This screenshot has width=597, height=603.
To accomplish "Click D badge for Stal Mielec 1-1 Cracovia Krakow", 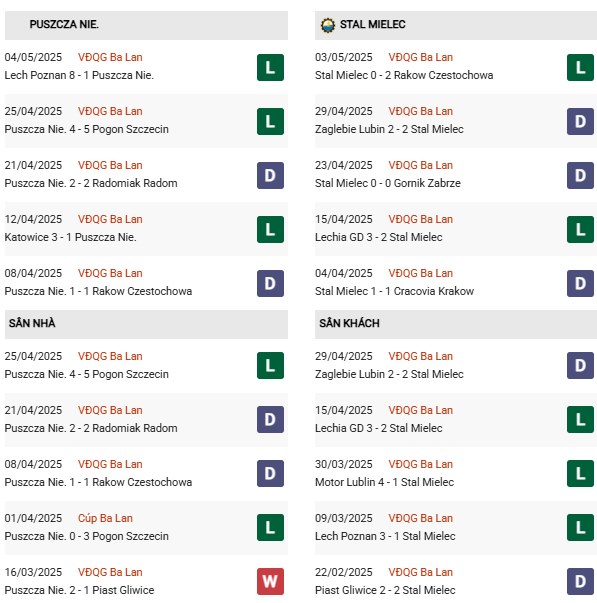I will point(580,283).
